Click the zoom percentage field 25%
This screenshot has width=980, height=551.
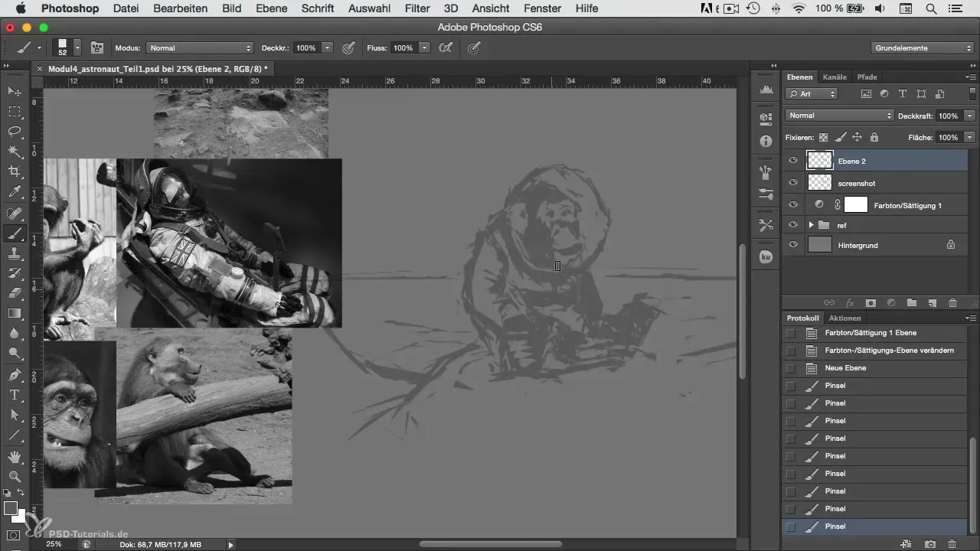coord(54,544)
